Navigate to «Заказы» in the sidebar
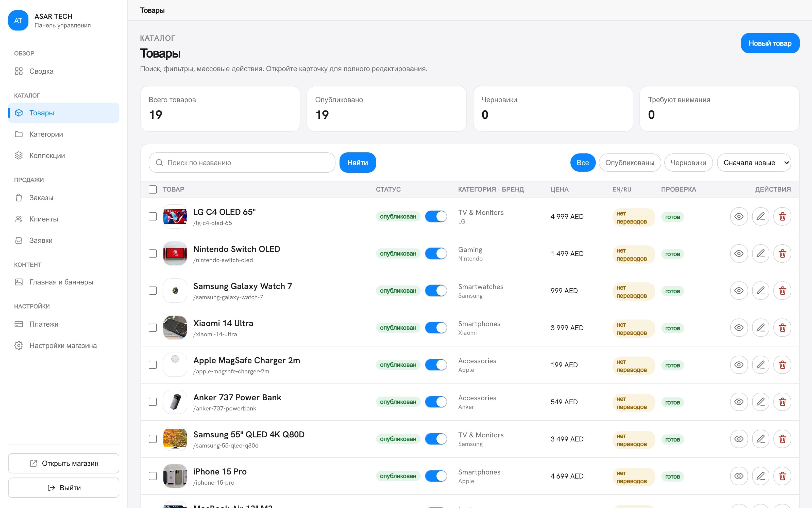Screen dimensions: 812x508 64,198
